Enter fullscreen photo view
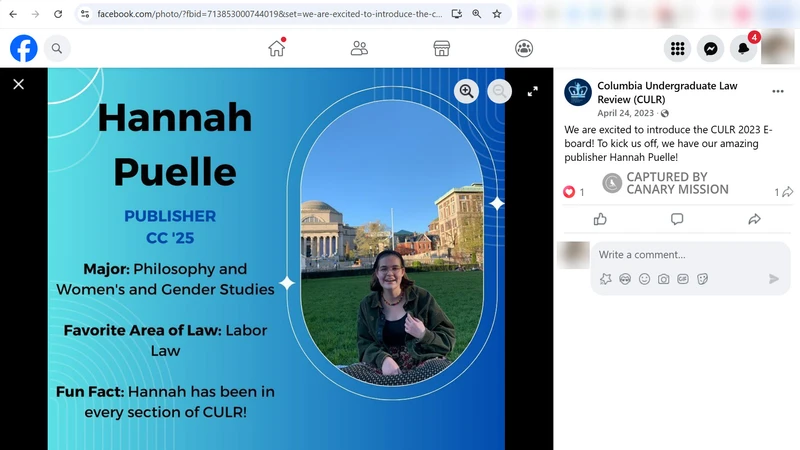The height and width of the screenshot is (450, 800). 533,91
